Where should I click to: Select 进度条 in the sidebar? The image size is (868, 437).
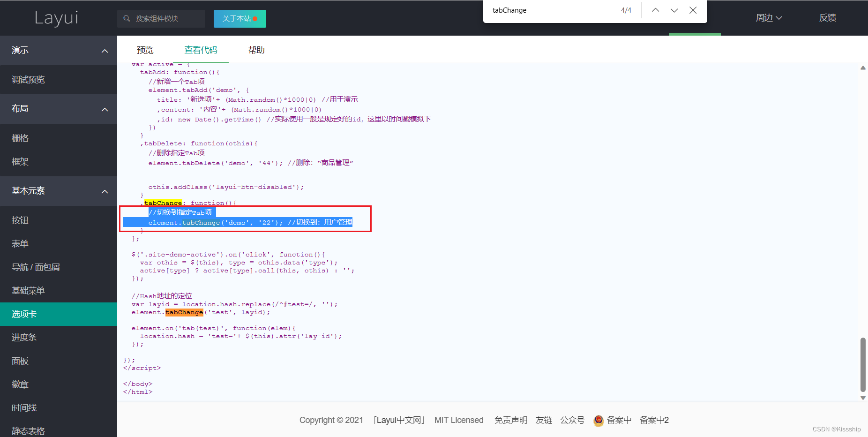click(x=24, y=337)
